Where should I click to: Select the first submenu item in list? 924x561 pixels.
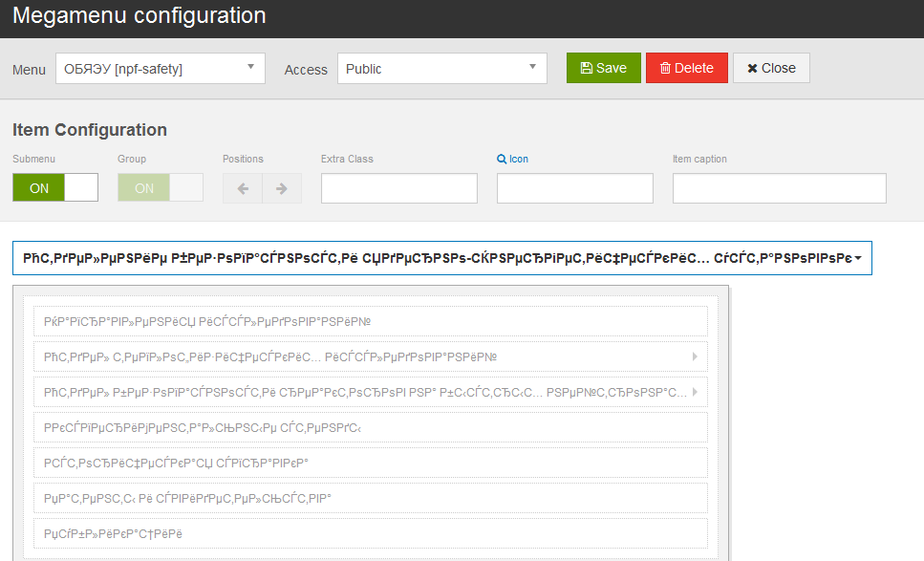click(371, 321)
